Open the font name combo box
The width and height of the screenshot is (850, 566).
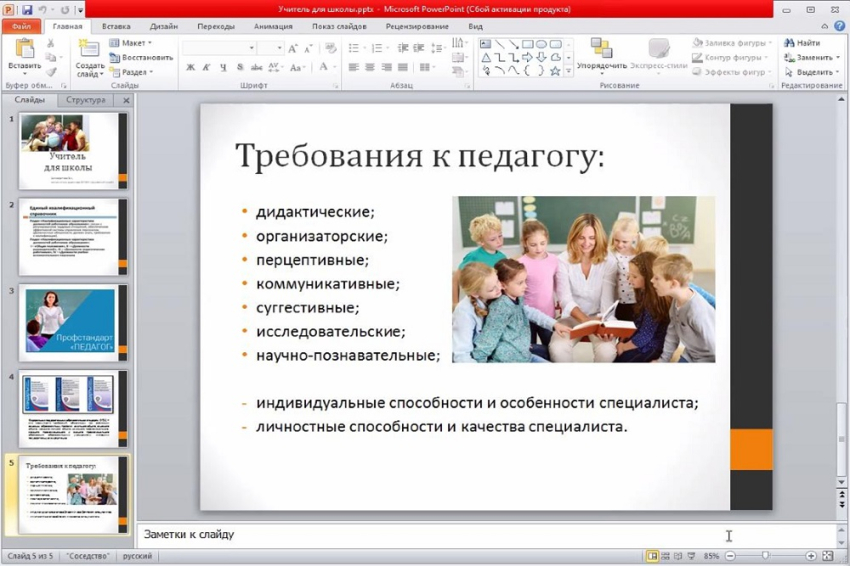(219, 48)
